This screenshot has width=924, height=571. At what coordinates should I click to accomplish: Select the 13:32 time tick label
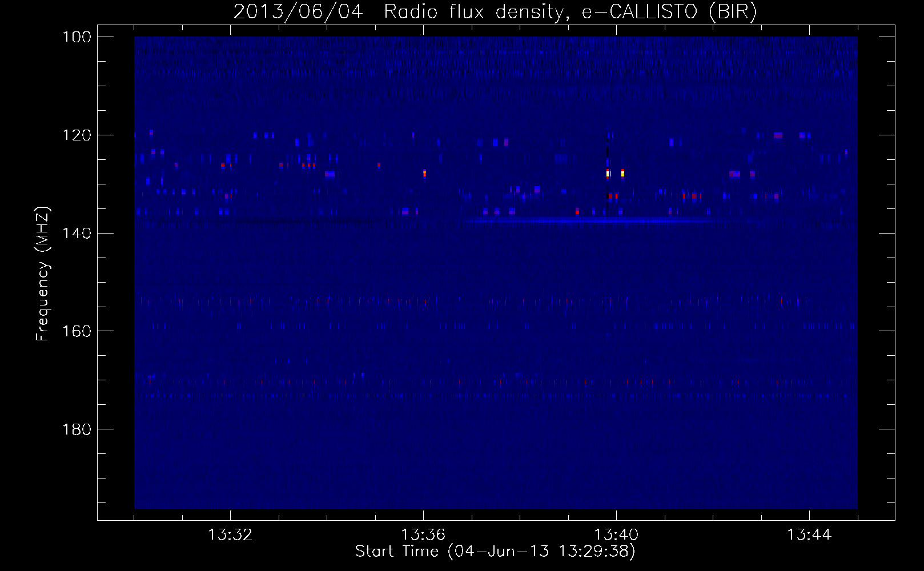pos(230,535)
